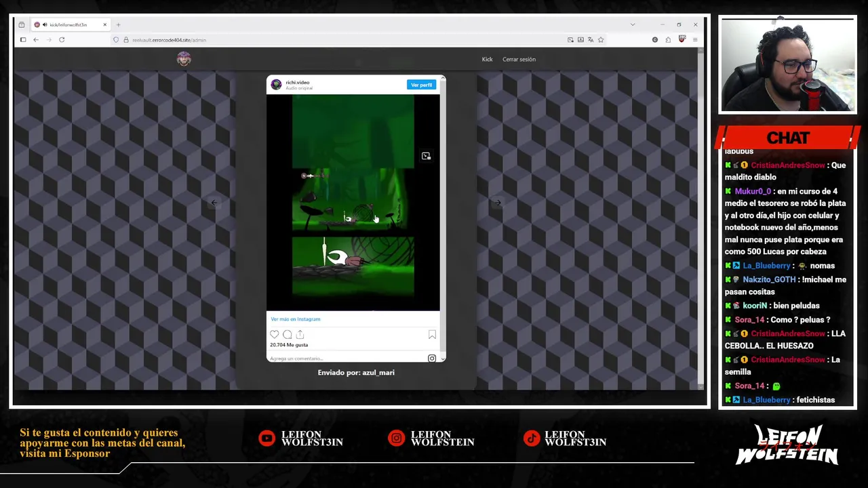Go to previous reel with left arrow
This screenshot has width=868, height=488.
(214, 202)
